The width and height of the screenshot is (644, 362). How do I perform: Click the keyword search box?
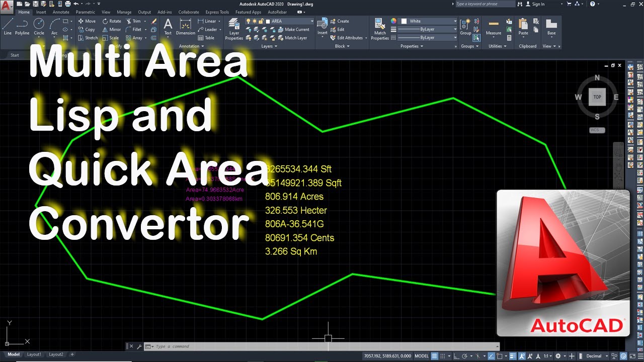(x=485, y=4)
